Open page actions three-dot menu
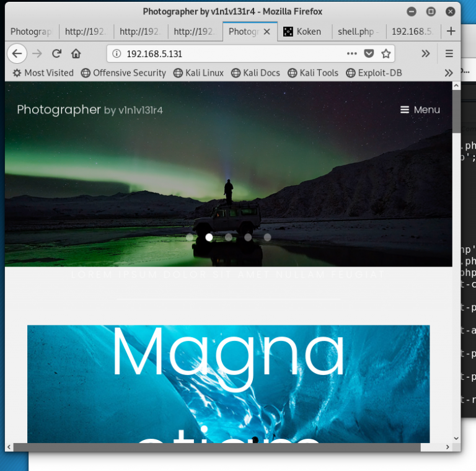Viewport: 476px width, 471px height. click(x=351, y=54)
